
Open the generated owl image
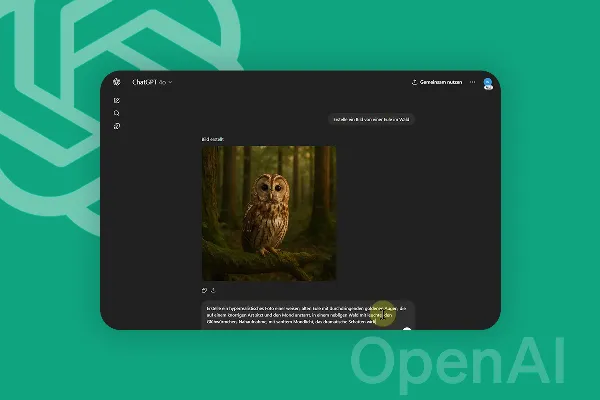coord(269,213)
